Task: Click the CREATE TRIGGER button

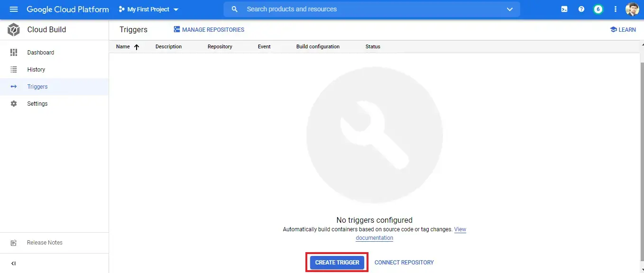Action: point(337,262)
